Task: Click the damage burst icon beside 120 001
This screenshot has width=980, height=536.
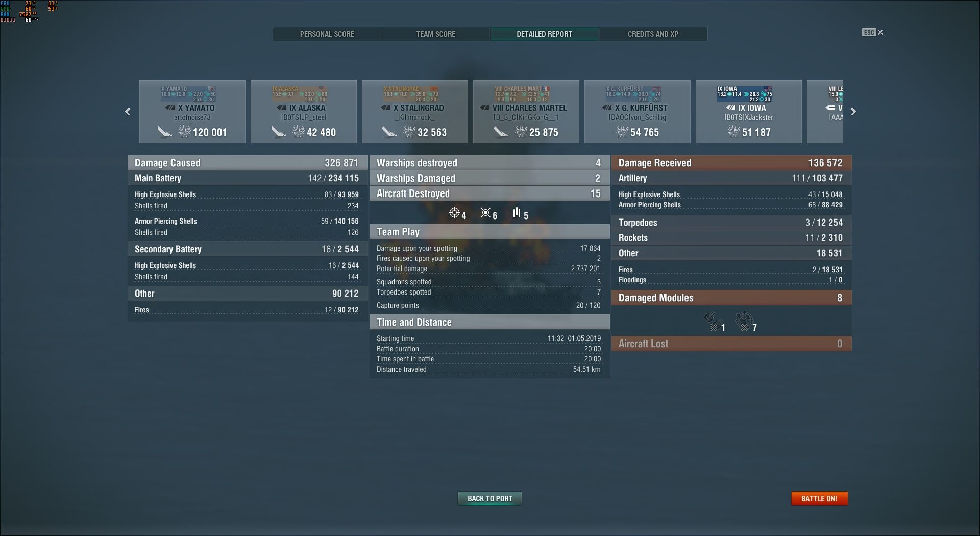Action: [184, 132]
